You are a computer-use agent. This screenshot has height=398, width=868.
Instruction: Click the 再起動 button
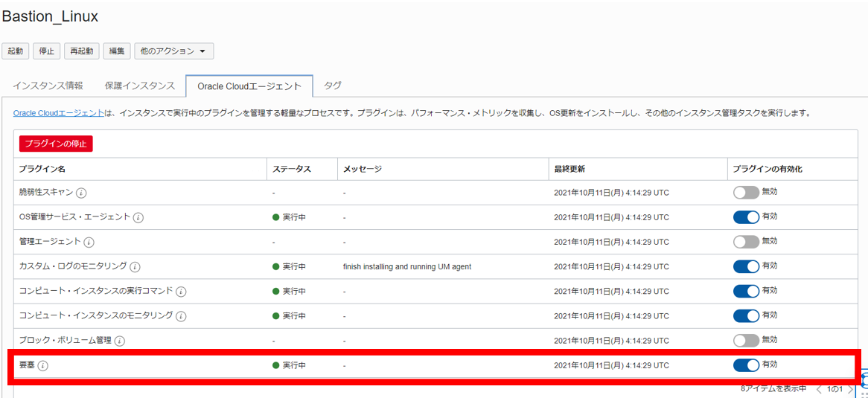click(81, 51)
